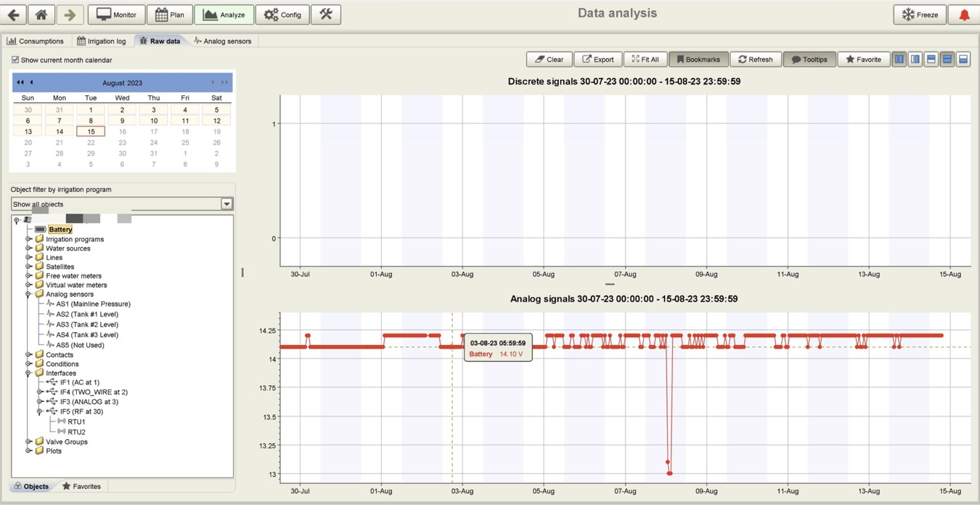Open the tools wrench and screwdriver icon
This screenshot has height=505, width=980.
click(x=326, y=15)
